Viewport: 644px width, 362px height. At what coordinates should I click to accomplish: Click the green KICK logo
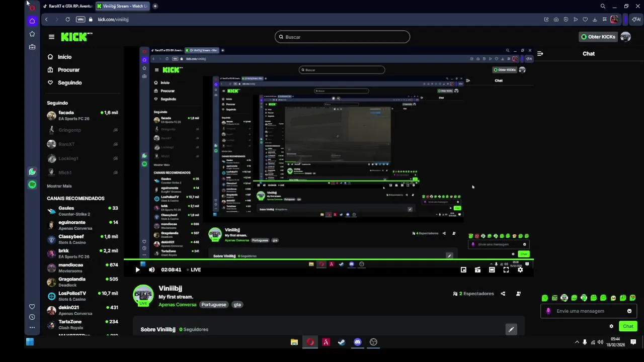(x=76, y=37)
